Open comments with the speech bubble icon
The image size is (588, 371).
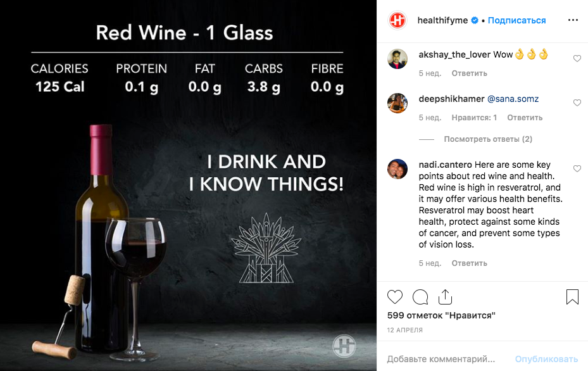[x=420, y=297]
